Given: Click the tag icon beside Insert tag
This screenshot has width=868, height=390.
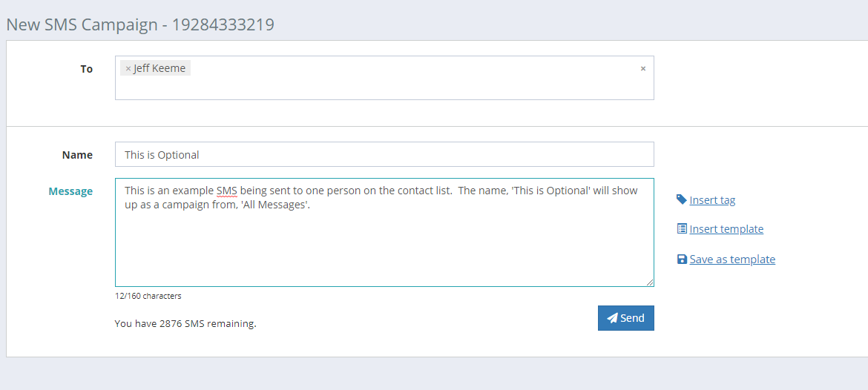Looking at the screenshot, I should tap(682, 199).
